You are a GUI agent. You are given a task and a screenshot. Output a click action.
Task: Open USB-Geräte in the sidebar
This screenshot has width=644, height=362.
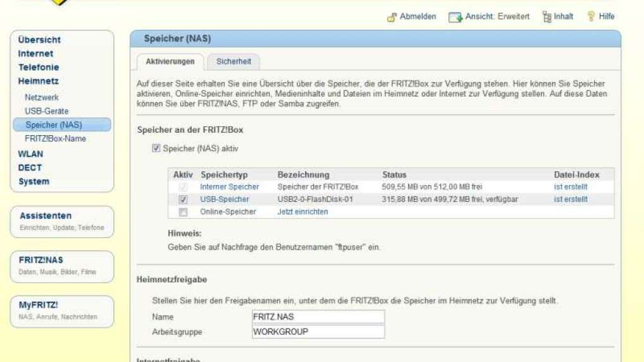pos(47,111)
